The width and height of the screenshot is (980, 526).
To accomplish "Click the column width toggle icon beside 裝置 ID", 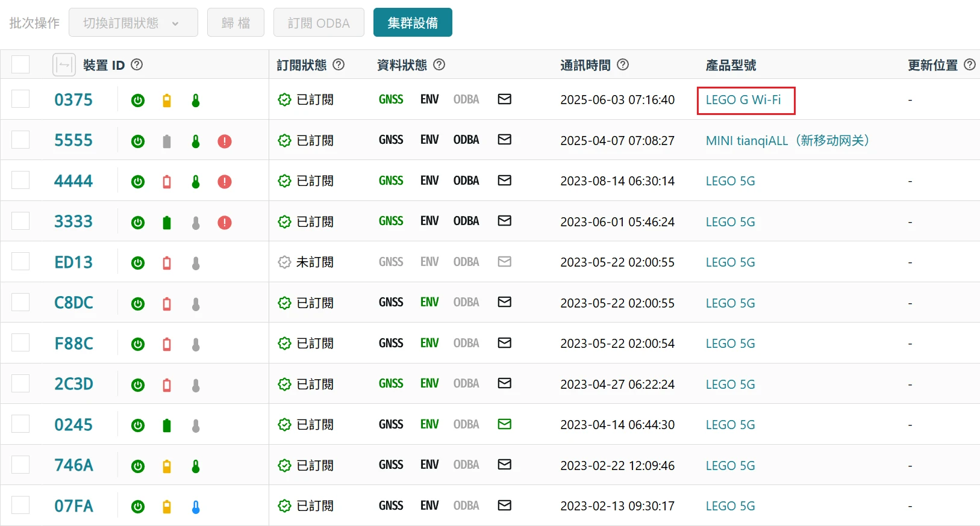I will [x=64, y=65].
